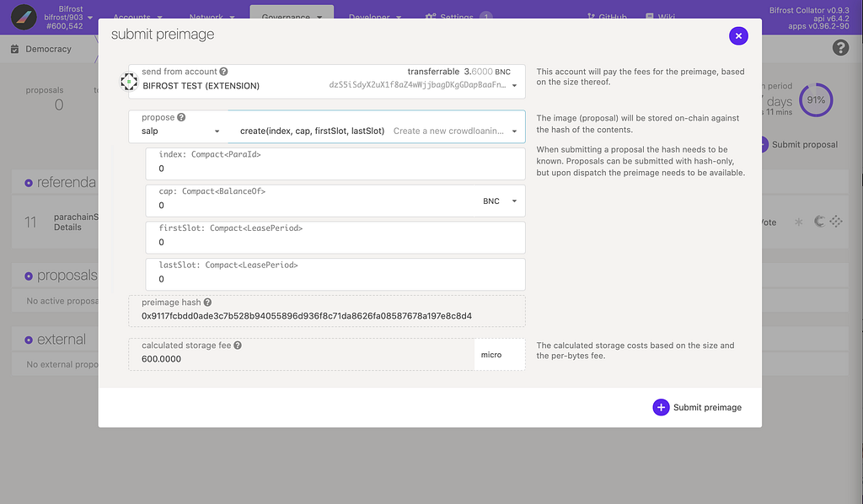Screen dimensions: 863x504
Task: Click the calculated storage fee help icon
Action: (x=238, y=346)
